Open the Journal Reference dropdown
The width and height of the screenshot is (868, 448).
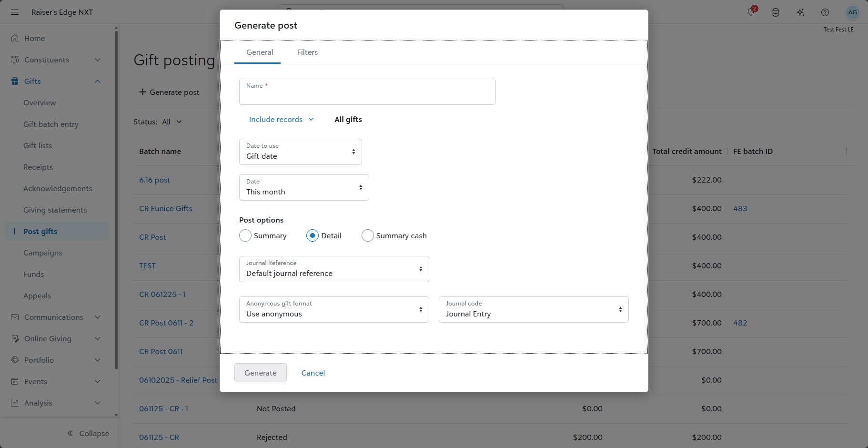[x=333, y=269]
